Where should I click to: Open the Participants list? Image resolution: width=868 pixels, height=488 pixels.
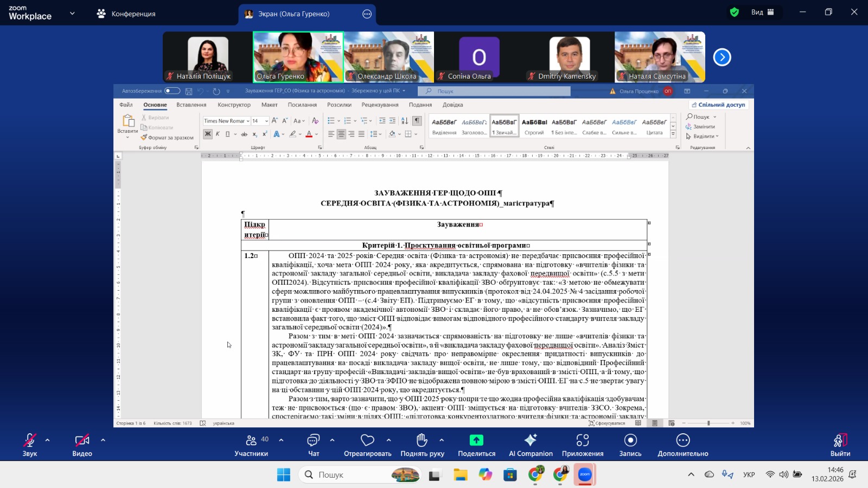click(251, 445)
